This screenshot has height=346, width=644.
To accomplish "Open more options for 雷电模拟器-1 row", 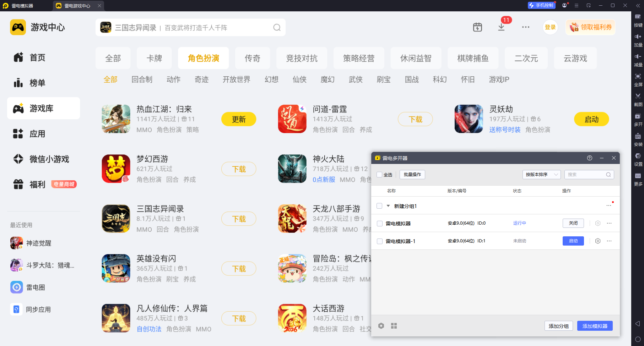I will click(x=609, y=241).
